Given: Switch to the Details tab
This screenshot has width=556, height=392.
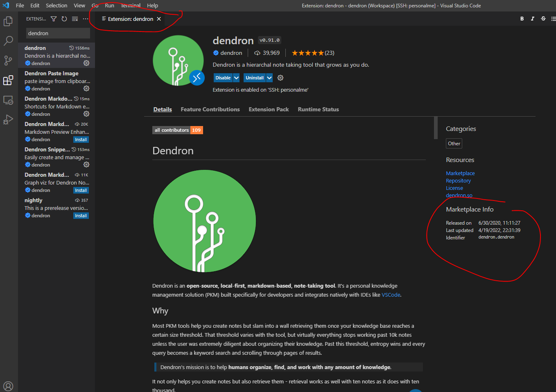Looking at the screenshot, I should pos(163,109).
